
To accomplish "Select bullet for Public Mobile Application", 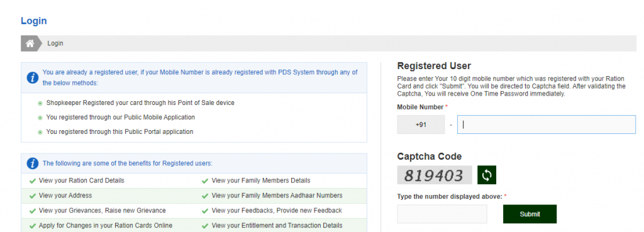I will 40,118.
